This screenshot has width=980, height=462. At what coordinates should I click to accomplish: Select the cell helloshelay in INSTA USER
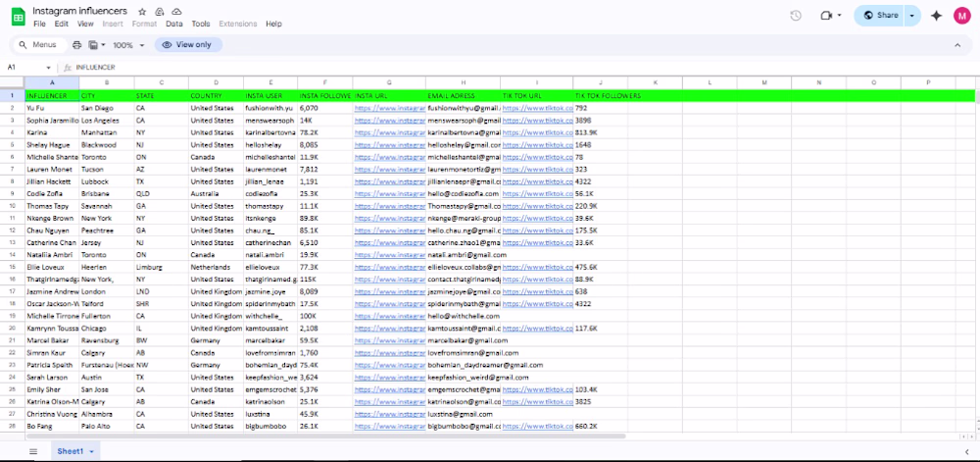(x=270, y=145)
